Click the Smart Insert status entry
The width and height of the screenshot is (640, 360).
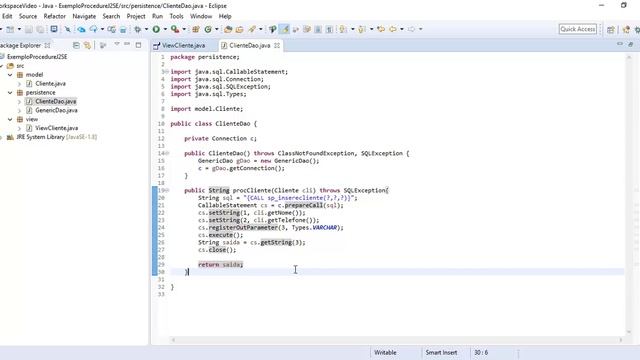tap(441, 353)
